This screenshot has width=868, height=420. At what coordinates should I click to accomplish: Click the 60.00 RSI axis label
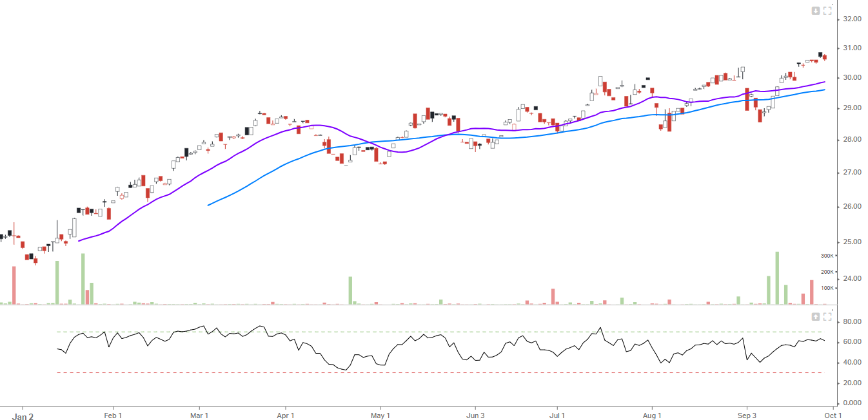[853, 342]
